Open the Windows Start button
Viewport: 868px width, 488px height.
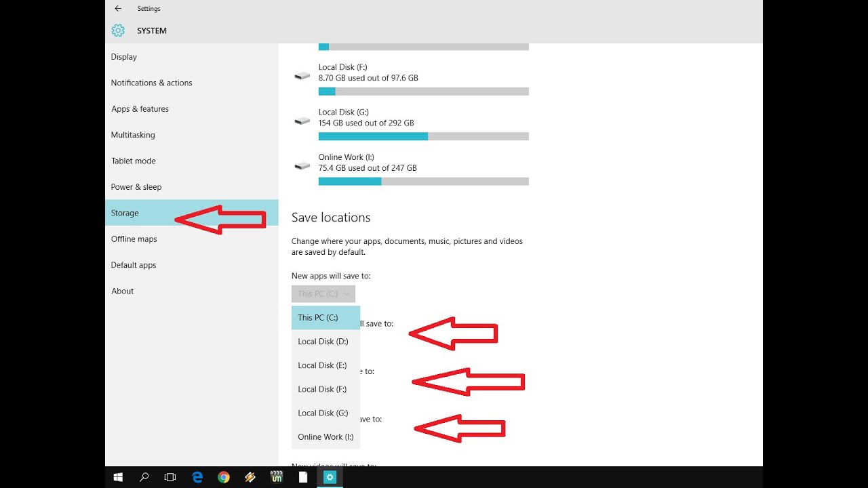tap(118, 477)
